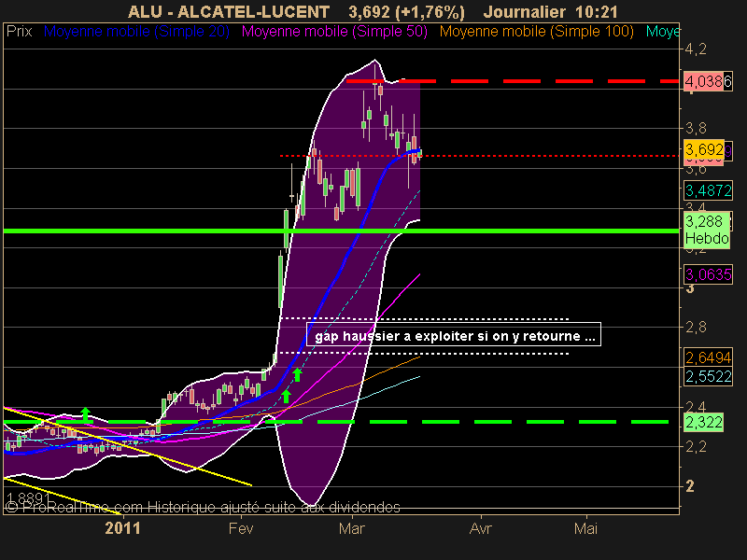
Task: Click the 'Fev' date axis label
Action: [x=241, y=528]
